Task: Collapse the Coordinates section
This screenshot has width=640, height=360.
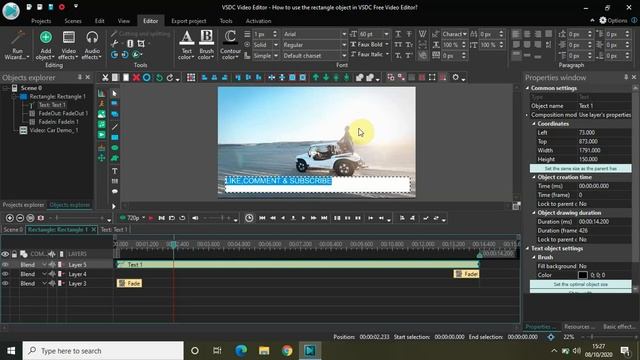Action: 534,123
